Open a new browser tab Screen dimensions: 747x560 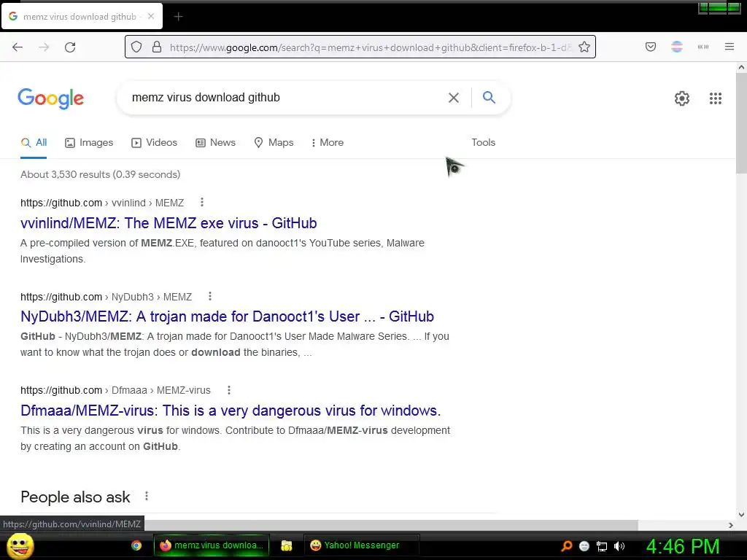[178, 17]
